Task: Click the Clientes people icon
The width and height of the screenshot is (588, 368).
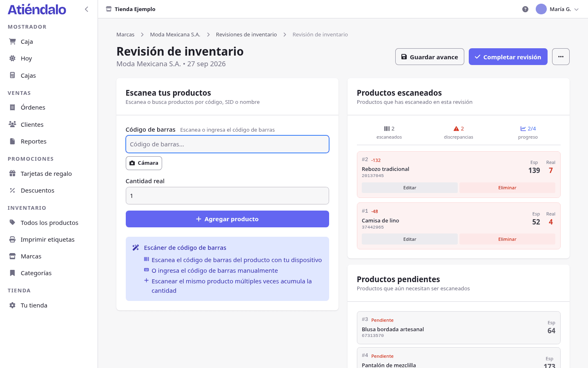Action: coord(13,124)
